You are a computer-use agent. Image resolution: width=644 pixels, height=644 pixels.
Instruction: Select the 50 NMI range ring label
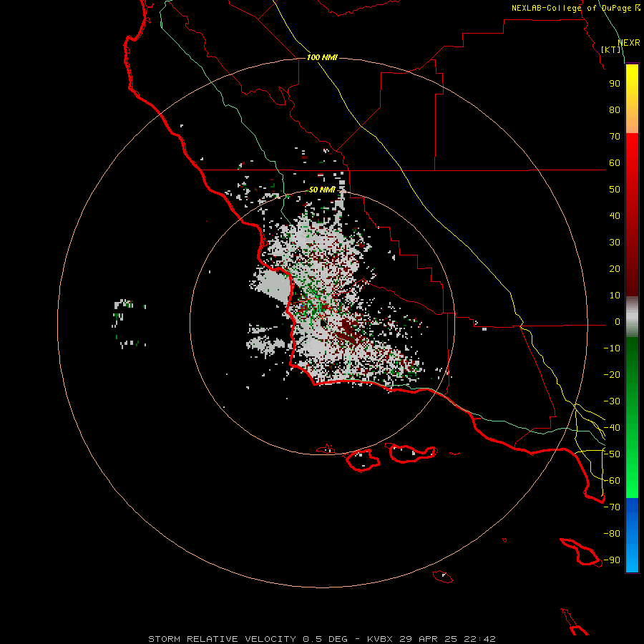(x=322, y=190)
